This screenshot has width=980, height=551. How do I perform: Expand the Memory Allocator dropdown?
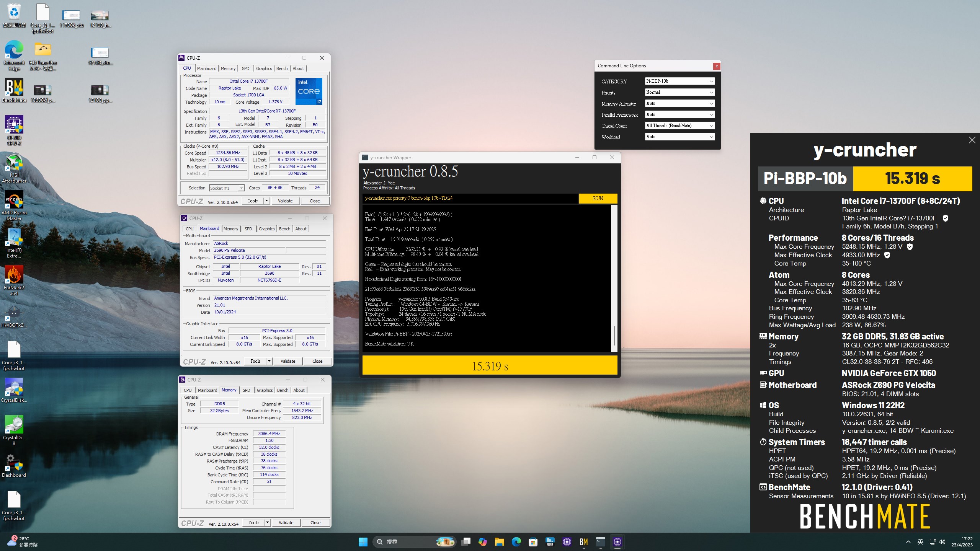[x=680, y=103]
